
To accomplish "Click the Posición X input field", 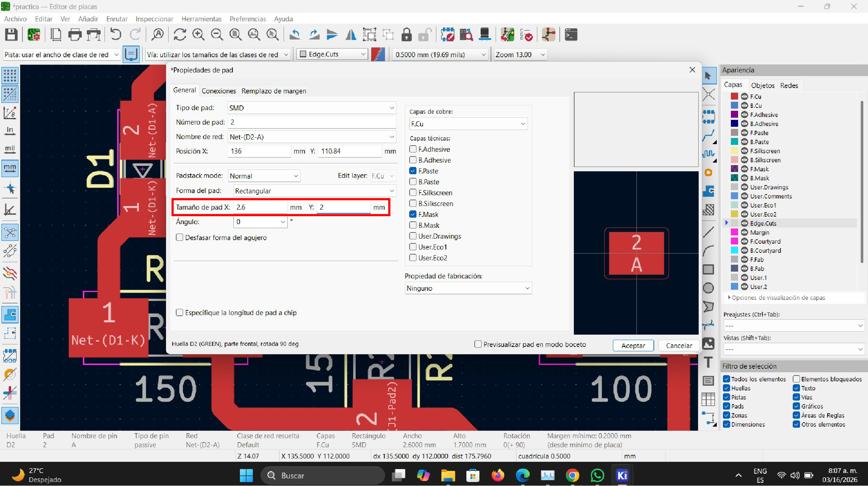I will pos(259,151).
